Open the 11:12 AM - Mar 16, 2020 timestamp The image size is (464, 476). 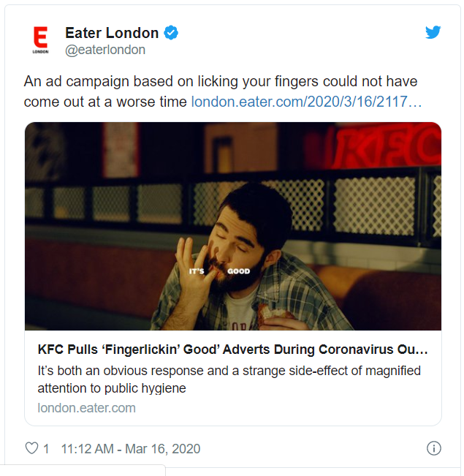[x=131, y=449]
